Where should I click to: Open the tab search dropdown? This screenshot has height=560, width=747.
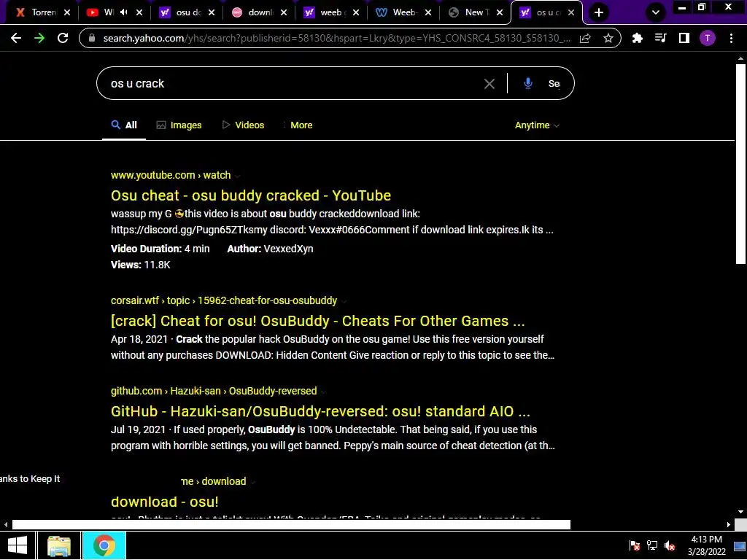[x=656, y=12]
